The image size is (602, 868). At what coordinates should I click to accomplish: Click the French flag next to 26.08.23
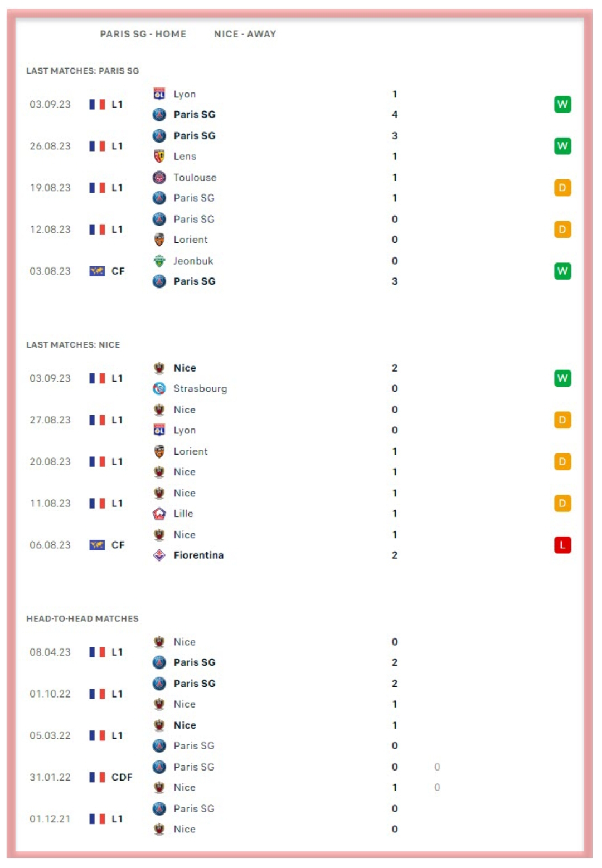[97, 146]
